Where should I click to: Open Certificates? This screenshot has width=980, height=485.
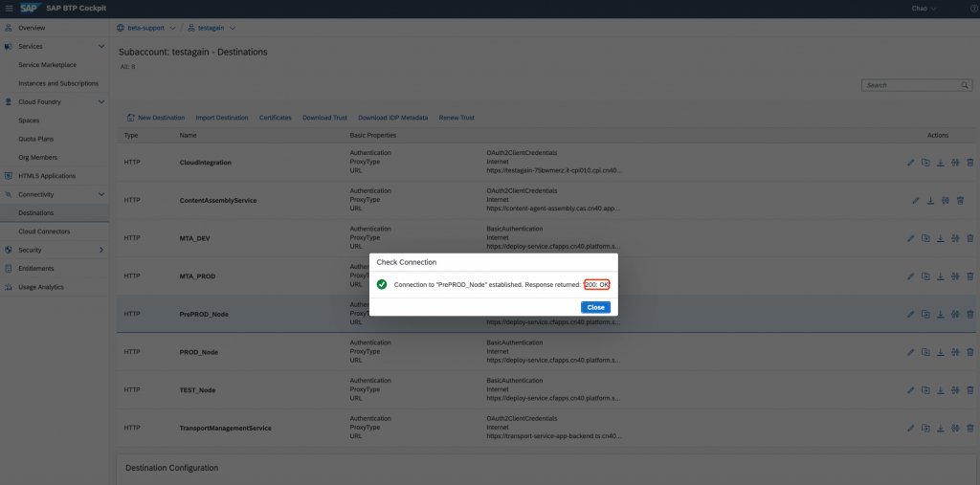pos(276,118)
